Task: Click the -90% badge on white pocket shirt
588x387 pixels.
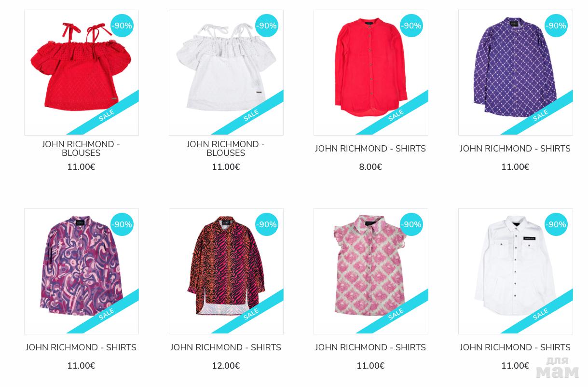Action: pos(556,224)
